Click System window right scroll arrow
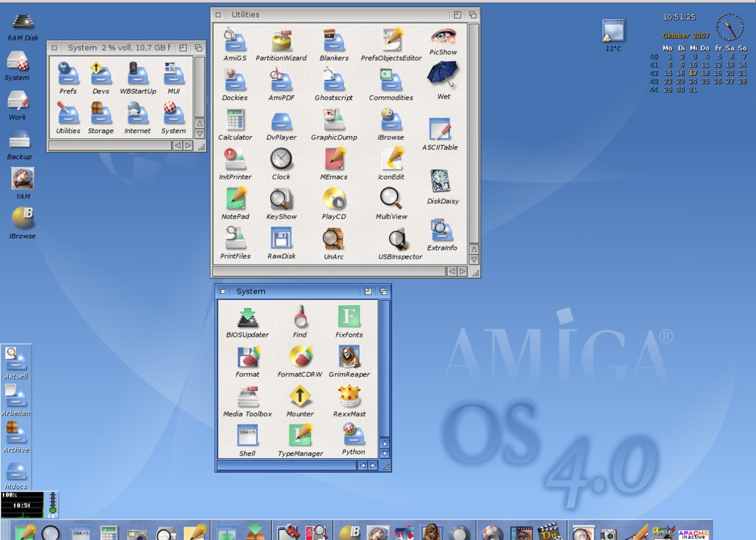 [373, 466]
